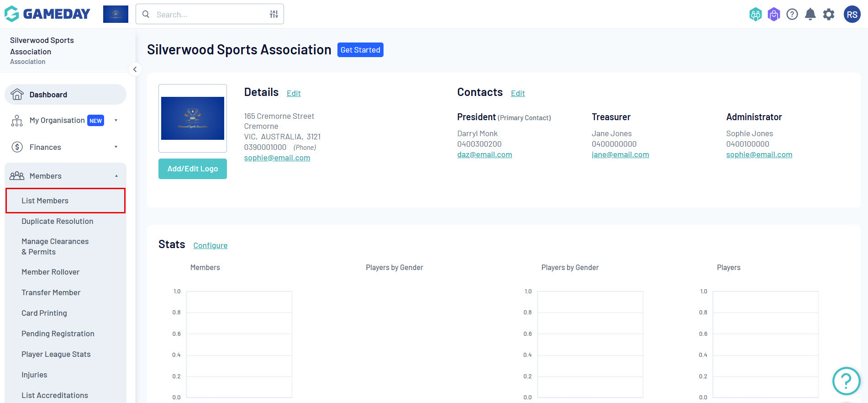Click the association flag thumbnail in header

116,14
